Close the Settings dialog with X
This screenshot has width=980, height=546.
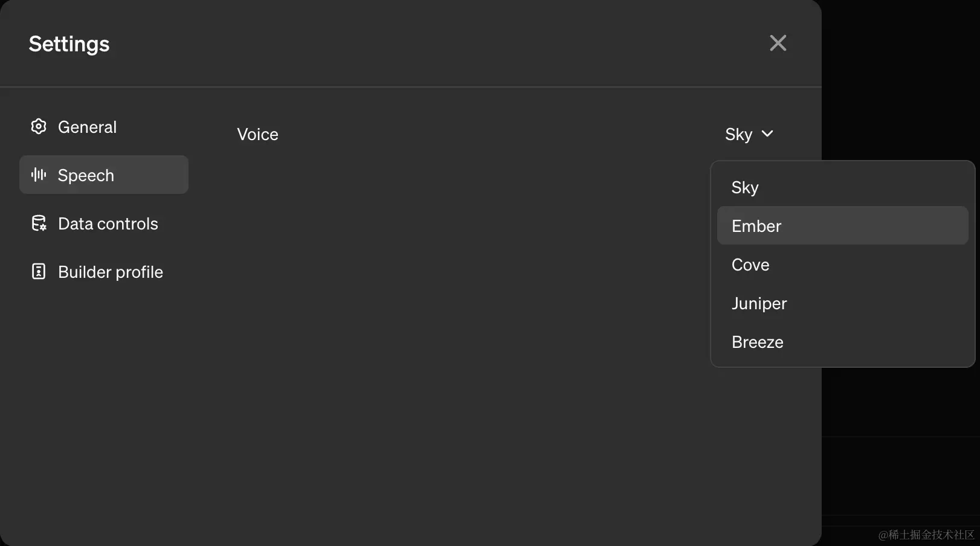[x=778, y=43]
